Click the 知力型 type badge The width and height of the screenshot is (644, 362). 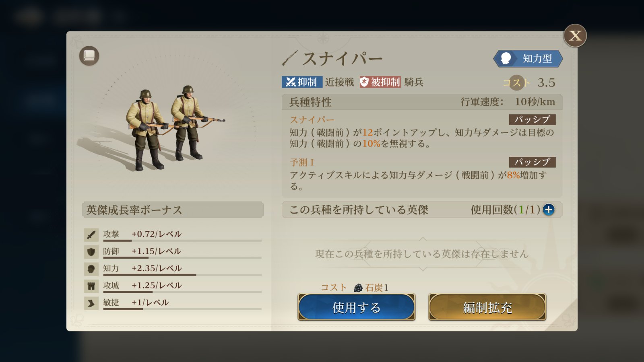click(528, 59)
